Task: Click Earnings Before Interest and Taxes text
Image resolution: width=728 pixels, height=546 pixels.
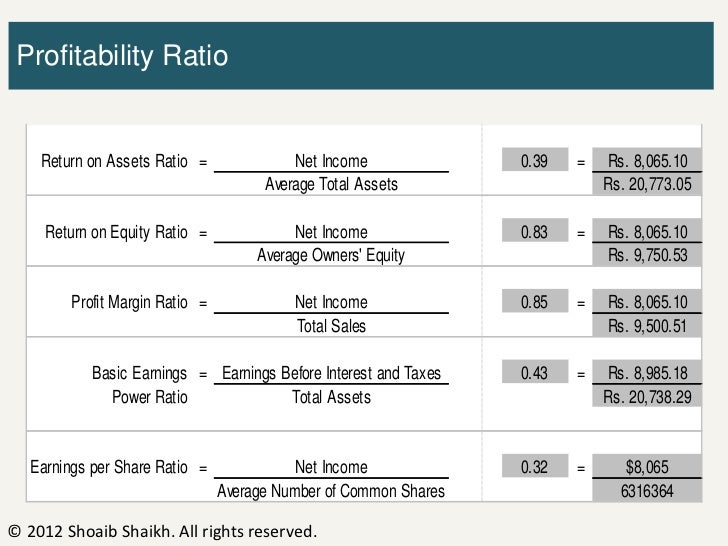Action: 331,373
